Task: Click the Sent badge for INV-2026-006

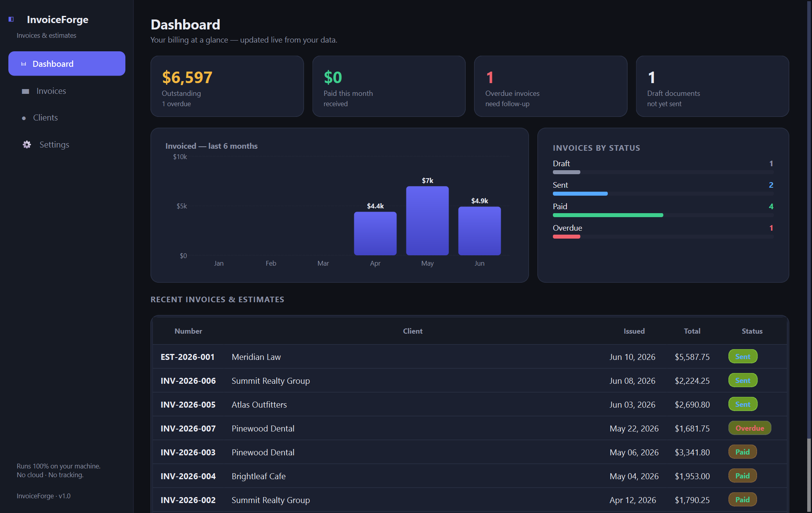Action: (x=743, y=380)
